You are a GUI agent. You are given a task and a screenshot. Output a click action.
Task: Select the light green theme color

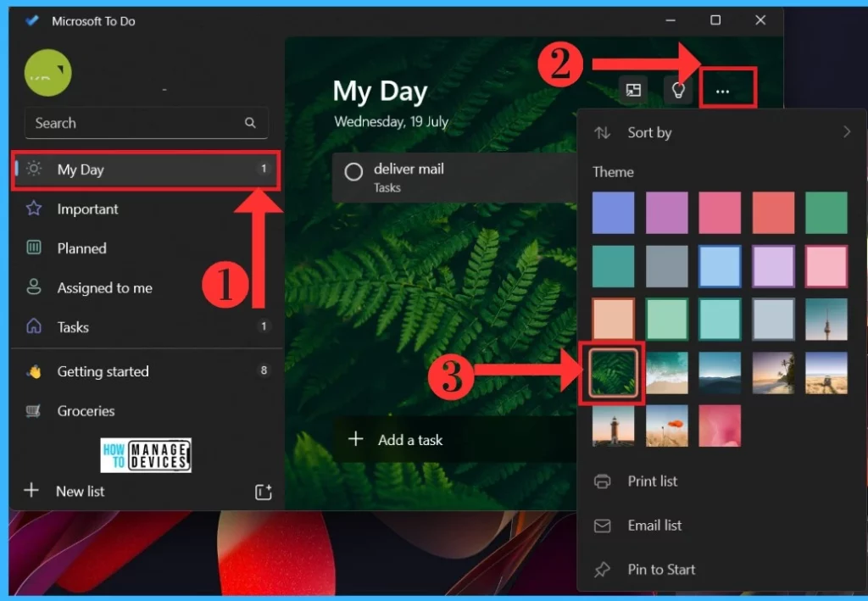666,320
